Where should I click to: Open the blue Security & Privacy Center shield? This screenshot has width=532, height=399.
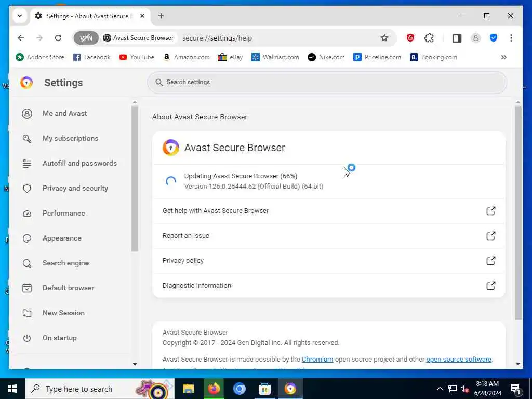click(x=494, y=38)
